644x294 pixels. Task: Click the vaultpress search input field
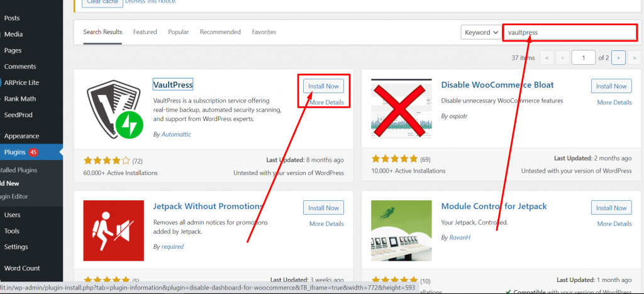[x=570, y=32]
